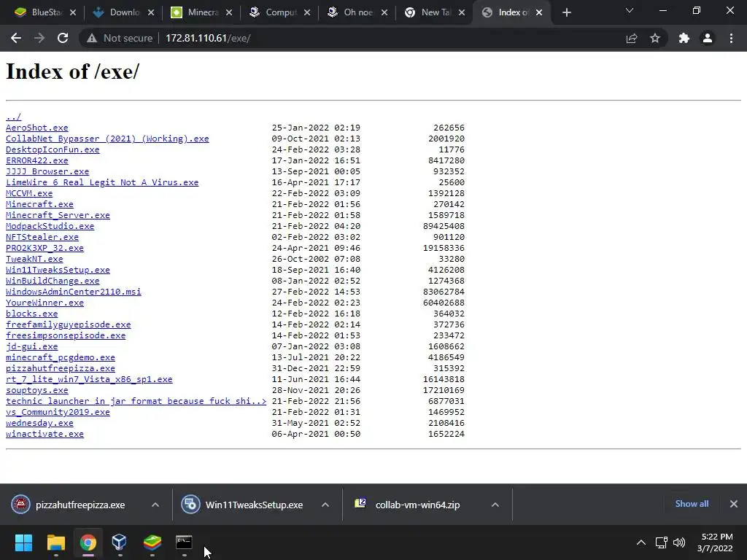This screenshot has height=560, width=747.
Task: Open the Chrome profile icon
Action: (708, 38)
